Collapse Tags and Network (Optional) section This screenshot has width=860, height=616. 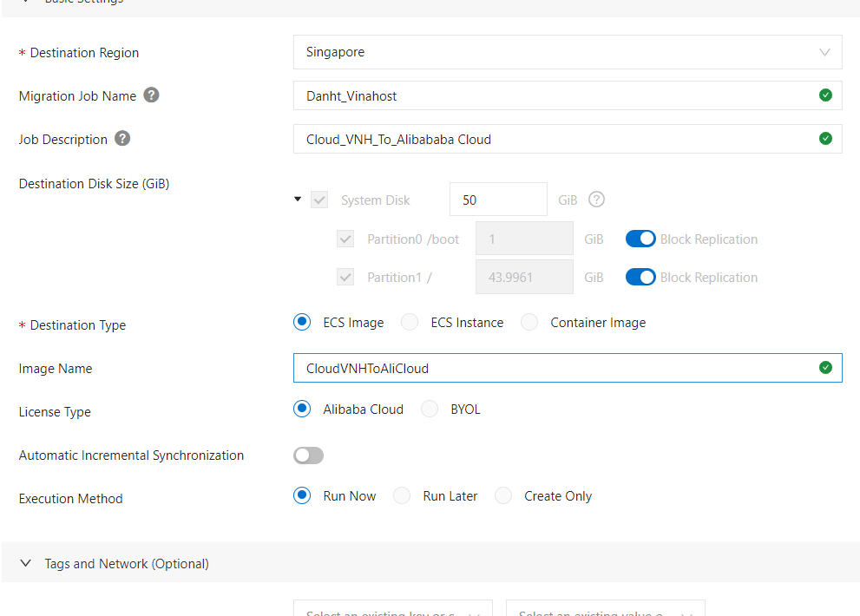pyautogui.click(x=25, y=564)
